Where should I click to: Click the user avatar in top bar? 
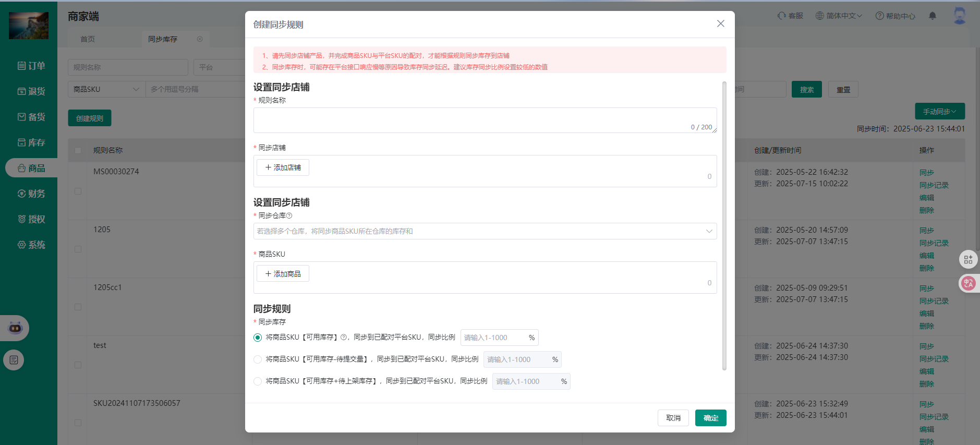(x=959, y=16)
